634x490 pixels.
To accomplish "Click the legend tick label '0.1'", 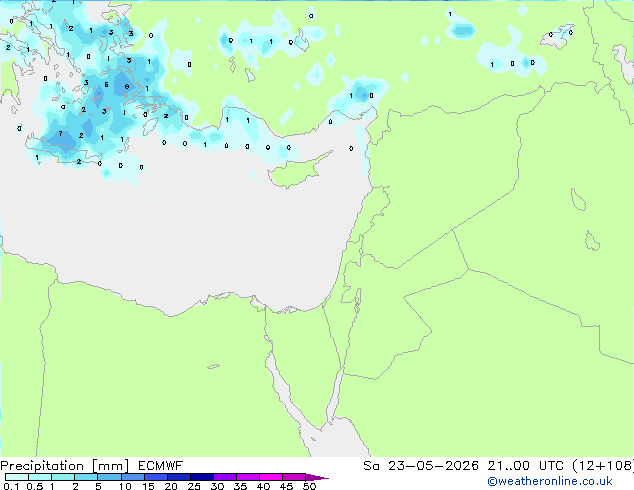I will coord(11,486).
